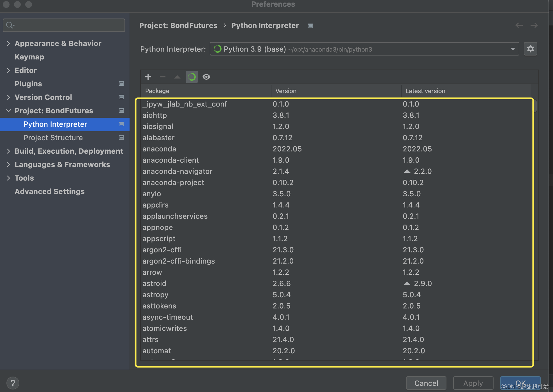Screen dimensions: 553x392
Task: Click project icon next to Version Control
Action: point(121,97)
